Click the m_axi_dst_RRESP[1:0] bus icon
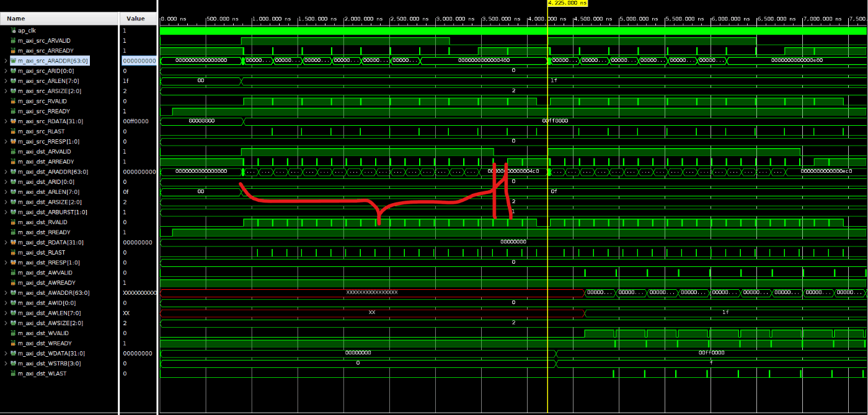This screenshot has width=868, height=415. (14, 263)
